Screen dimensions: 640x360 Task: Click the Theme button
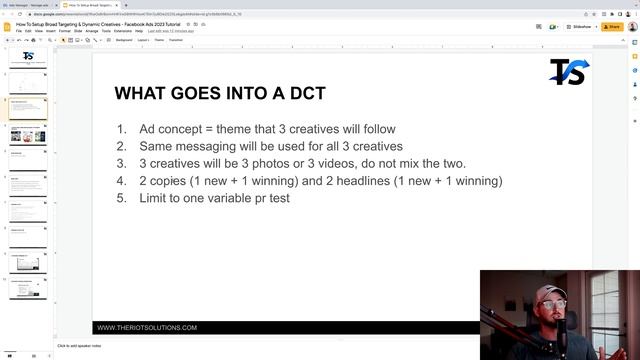tap(159, 40)
